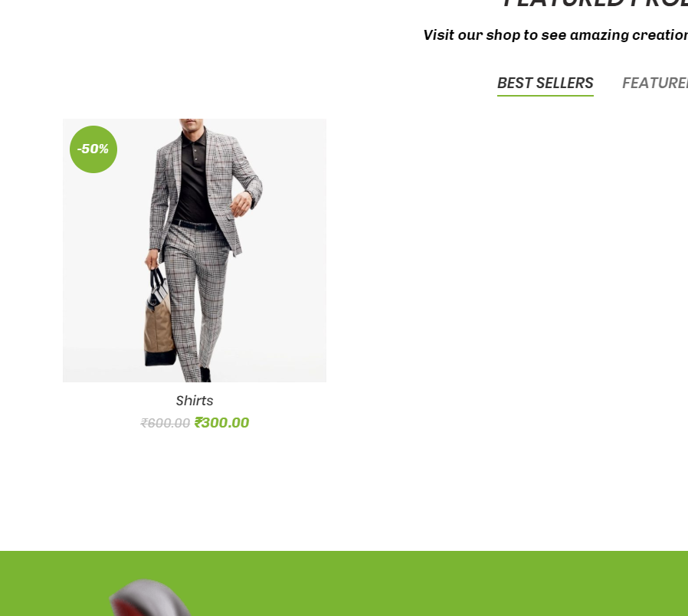Open the Shirts product title link
Image resolution: width=688 pixels, height=616 pixels.
[x=195, y=401]
